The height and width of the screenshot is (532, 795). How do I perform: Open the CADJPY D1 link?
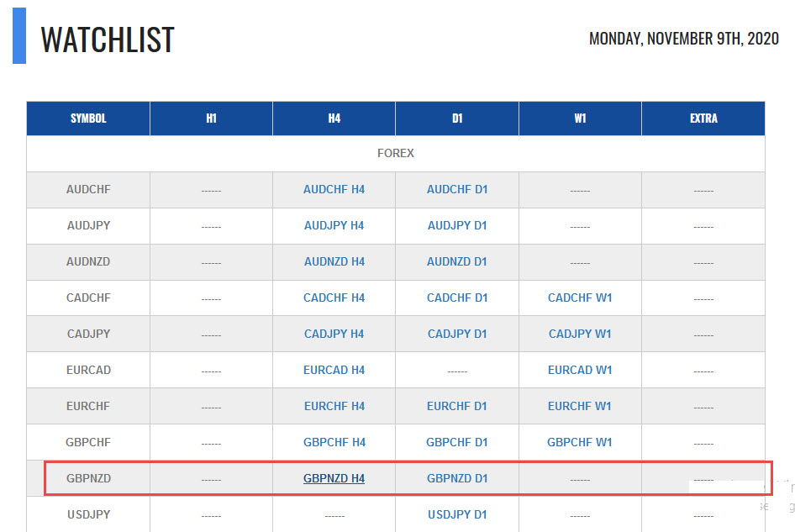457,334
